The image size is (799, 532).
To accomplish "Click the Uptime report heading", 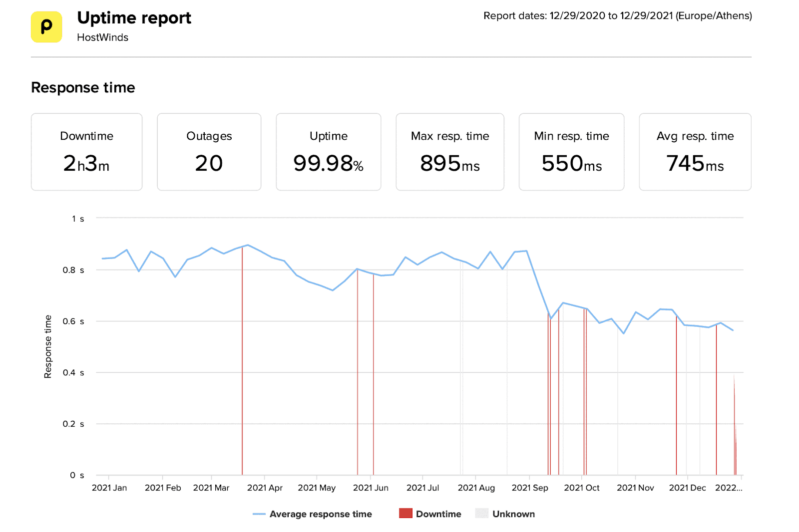I will coord(134,18).
